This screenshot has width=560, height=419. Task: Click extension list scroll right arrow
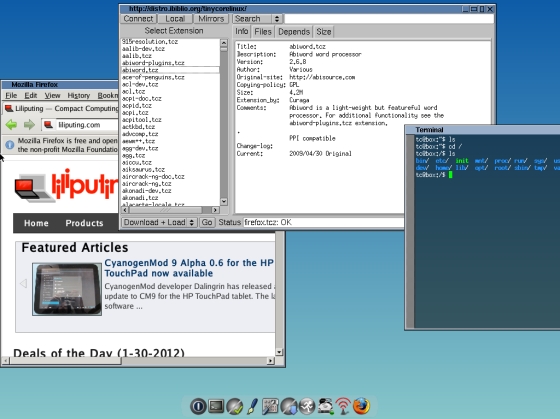tap(215, 210)
